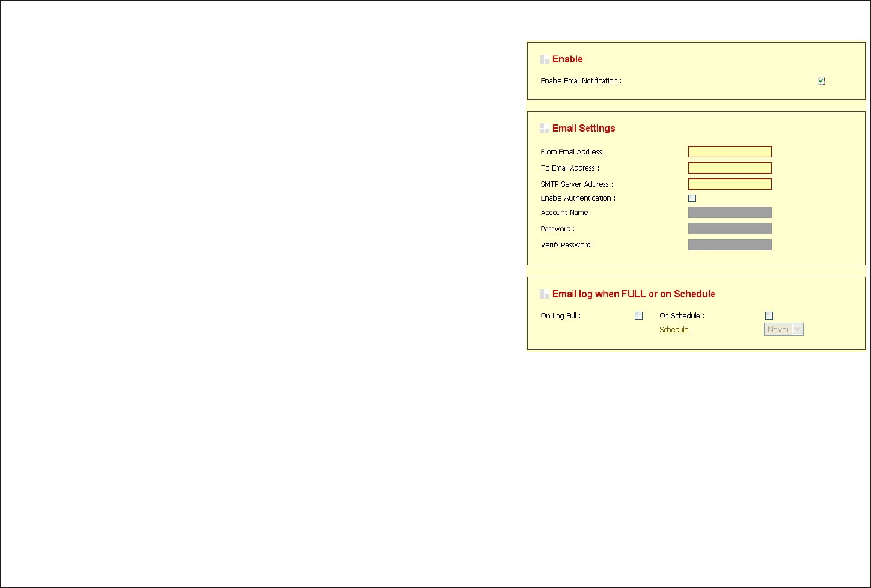Click the 'Email log when FULL or on Schedule' heading
Image resolution: width=871 pixels, height=588 pixels.
(634, 294)
